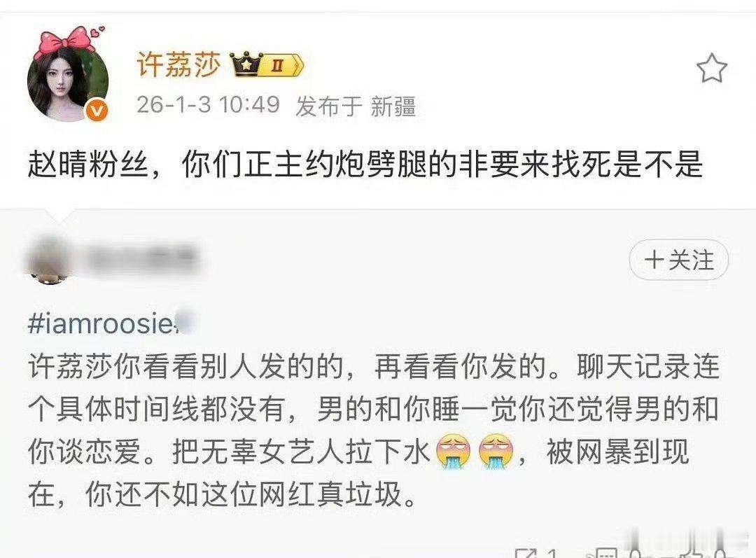Open the quoted post body text
Viewport: 756px width, 558px height.
click(374, 430)
